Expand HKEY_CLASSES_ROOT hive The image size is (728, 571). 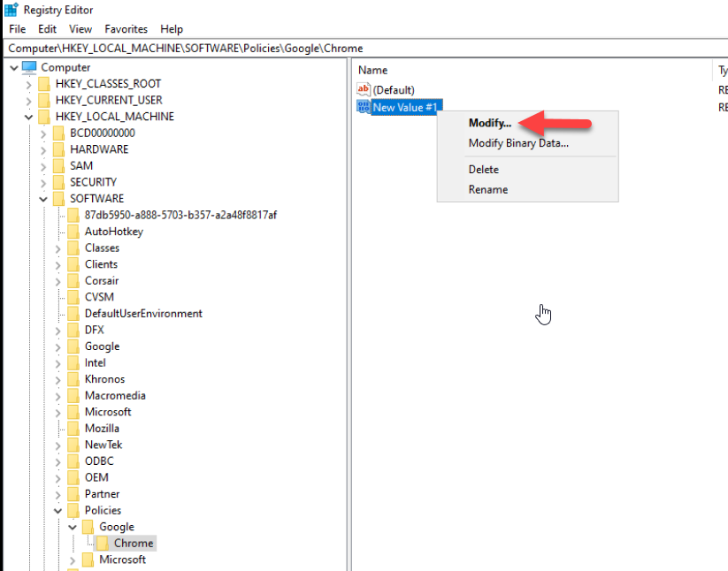(29, 85)
